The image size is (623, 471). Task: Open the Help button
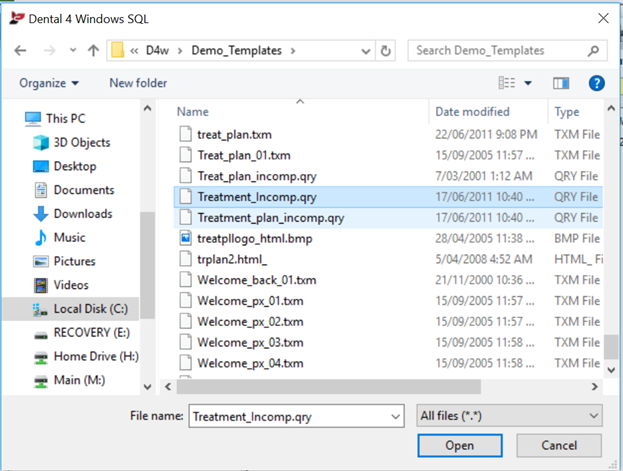[x=596, y=83]
